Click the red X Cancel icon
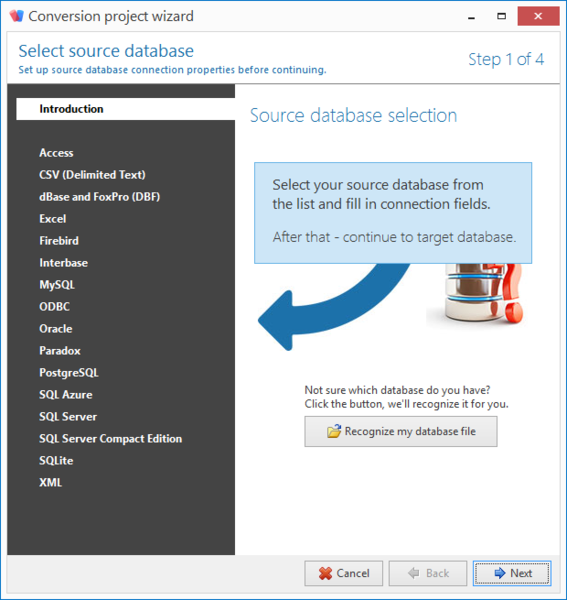The width and height of the screenshot is (567, 600). pyautogui.click(x=325, y=573)
